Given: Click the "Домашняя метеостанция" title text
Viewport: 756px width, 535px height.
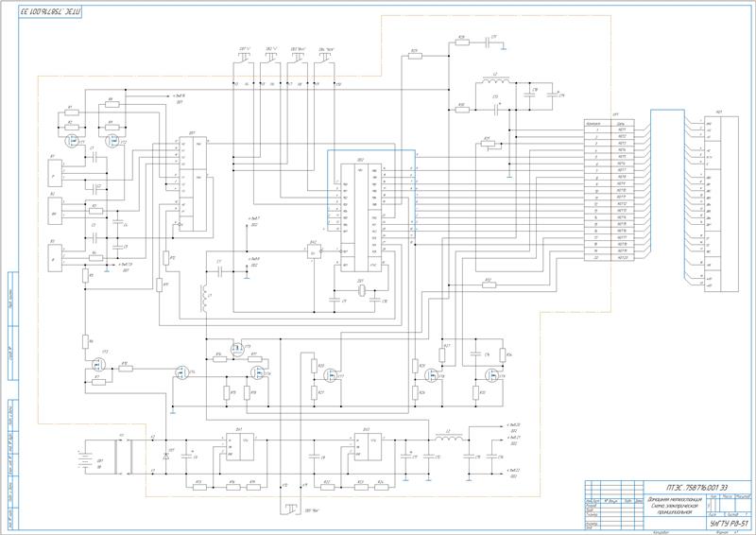Looking at the screenshot, I should (x=675, y=500).
